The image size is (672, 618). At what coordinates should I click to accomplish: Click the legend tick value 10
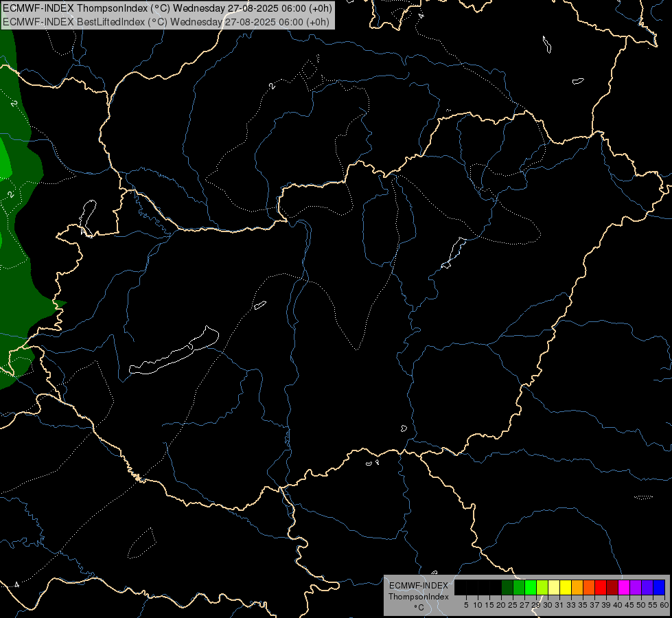pos(478,605)
